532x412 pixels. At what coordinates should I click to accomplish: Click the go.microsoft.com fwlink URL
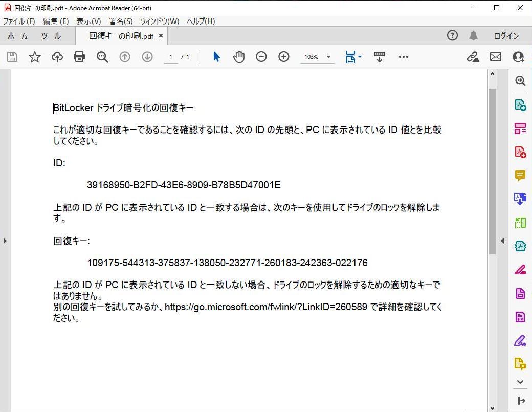point(266,307)
